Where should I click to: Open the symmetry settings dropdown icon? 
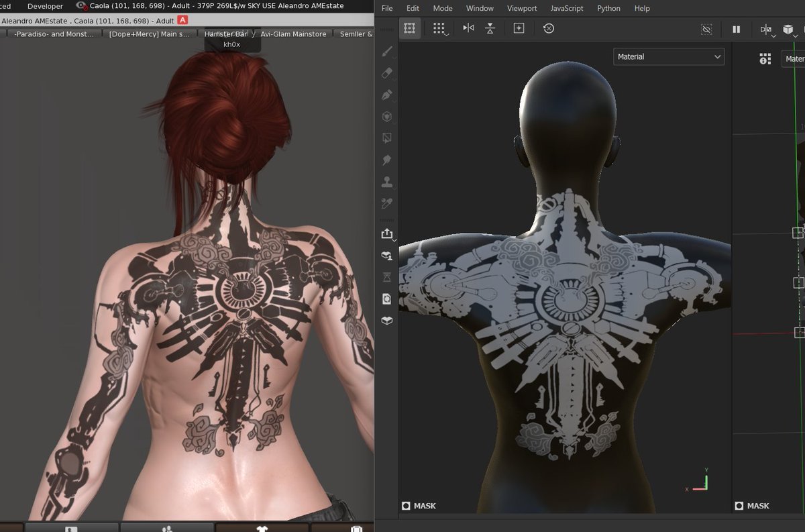point(767,30)
